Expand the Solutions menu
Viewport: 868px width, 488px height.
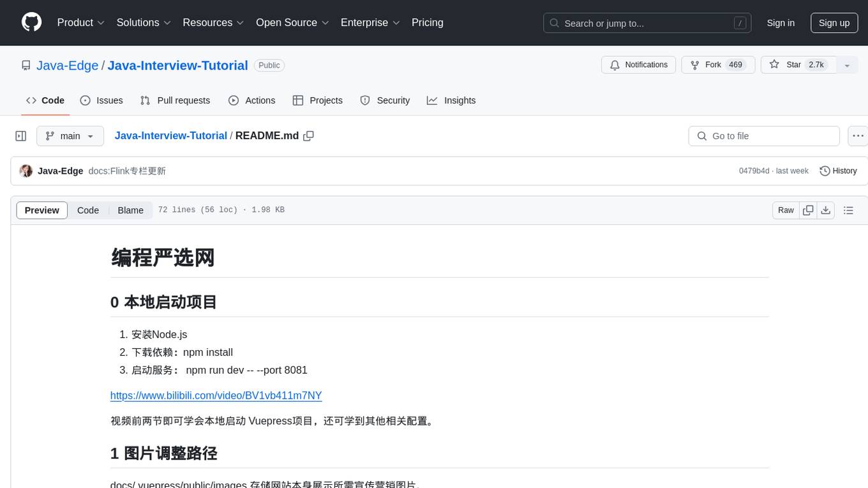pos(144,22)
